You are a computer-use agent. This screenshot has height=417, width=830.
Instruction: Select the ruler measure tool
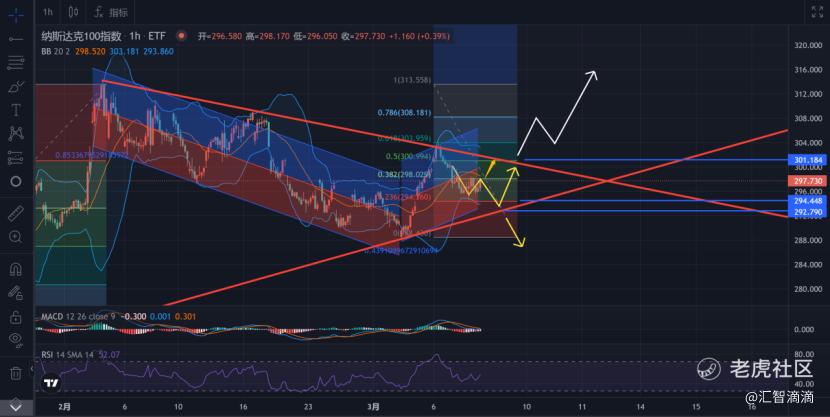click(16, 213)
